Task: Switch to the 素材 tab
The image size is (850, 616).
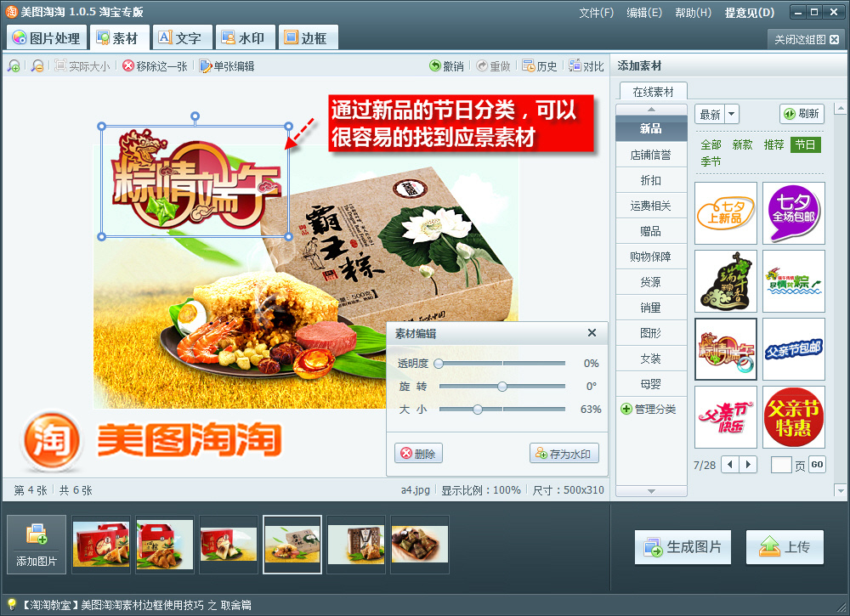Action: (119, 37)
